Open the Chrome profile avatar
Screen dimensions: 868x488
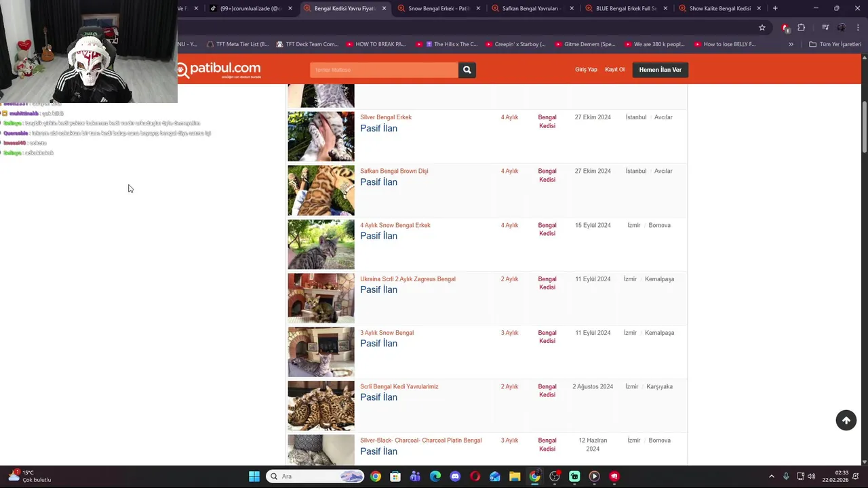[842, 28]
